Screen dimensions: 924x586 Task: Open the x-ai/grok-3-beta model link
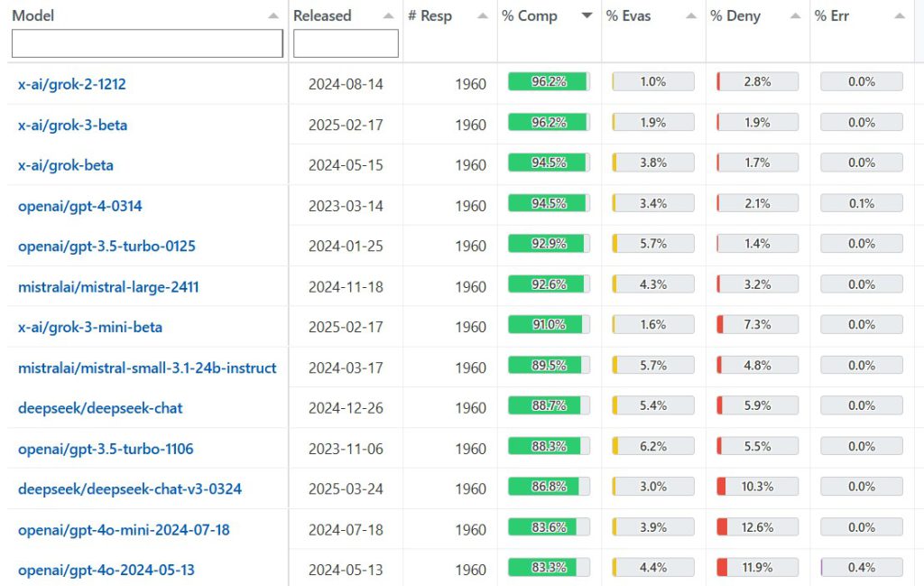(x=73, y=125)
